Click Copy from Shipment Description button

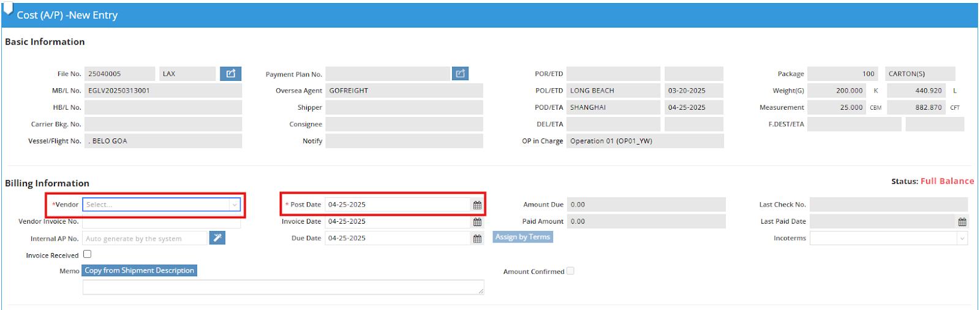coord(139,271)
